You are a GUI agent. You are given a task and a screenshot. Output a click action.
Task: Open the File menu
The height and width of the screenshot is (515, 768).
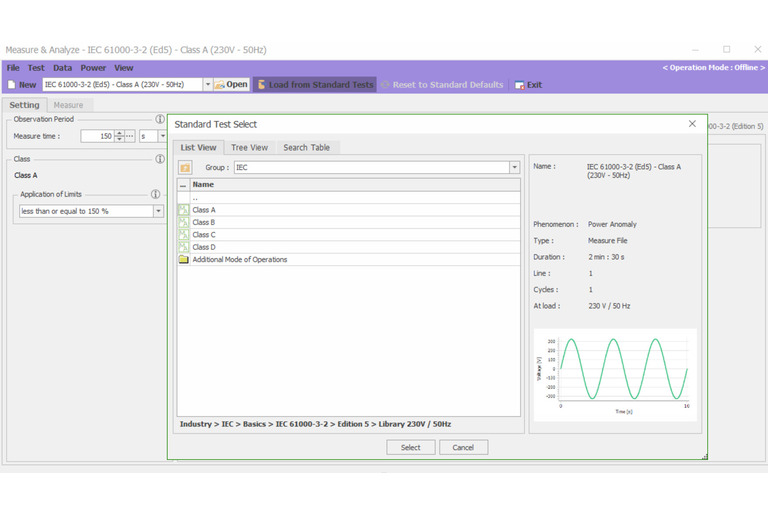(x=13, y=68)
